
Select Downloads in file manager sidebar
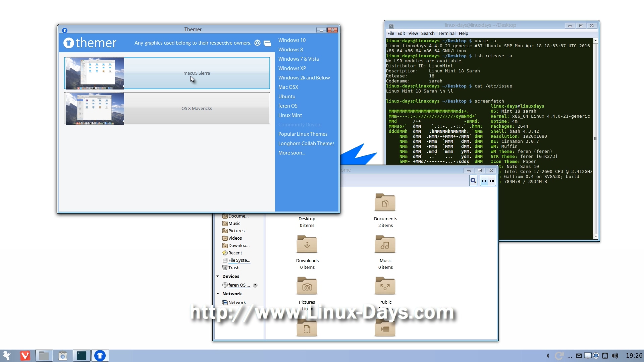tap(236, 246)
